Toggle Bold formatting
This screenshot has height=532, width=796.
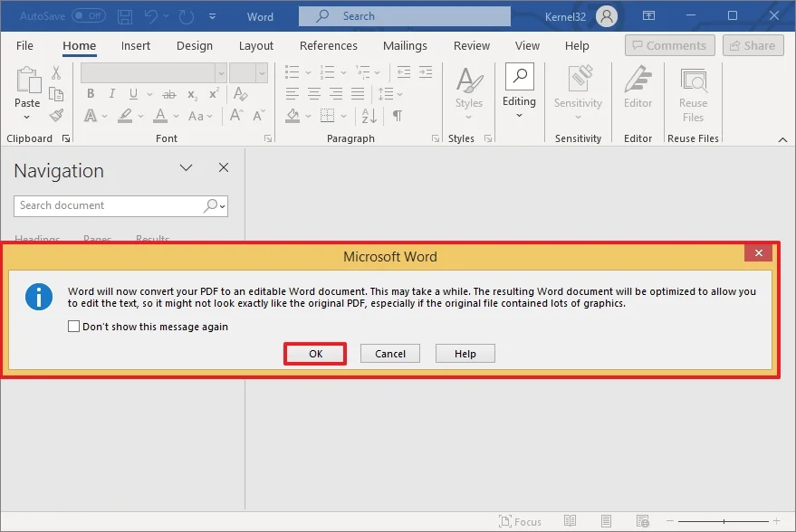point(91,94)
